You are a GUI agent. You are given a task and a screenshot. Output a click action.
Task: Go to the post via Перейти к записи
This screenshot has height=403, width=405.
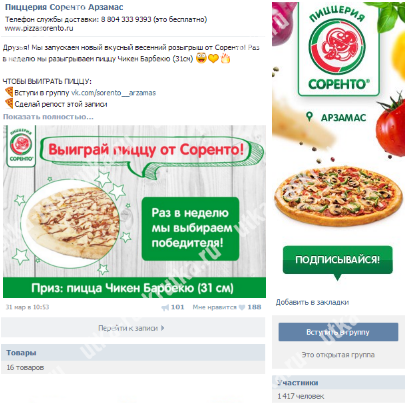tap(133, 328)
